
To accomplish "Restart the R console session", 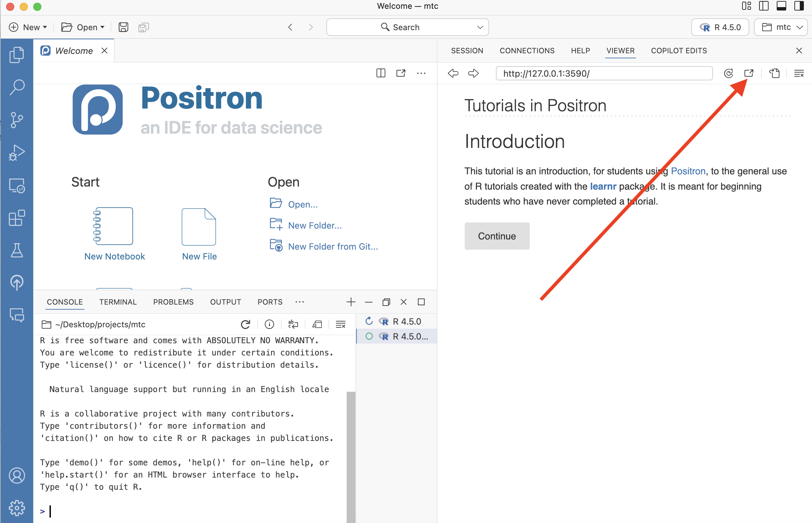I will 246,324.
